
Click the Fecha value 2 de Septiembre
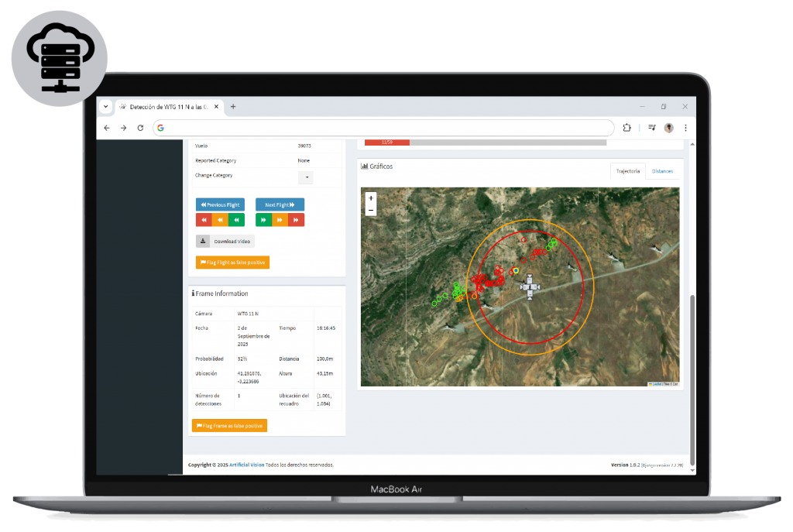pyautogui.click(x=253, y=336)
